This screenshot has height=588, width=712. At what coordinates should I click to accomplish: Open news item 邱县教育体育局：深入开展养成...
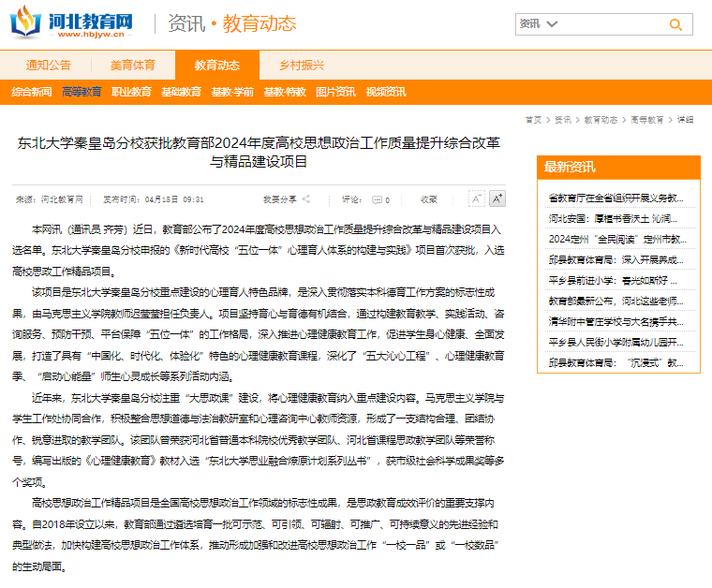(616, 260)
